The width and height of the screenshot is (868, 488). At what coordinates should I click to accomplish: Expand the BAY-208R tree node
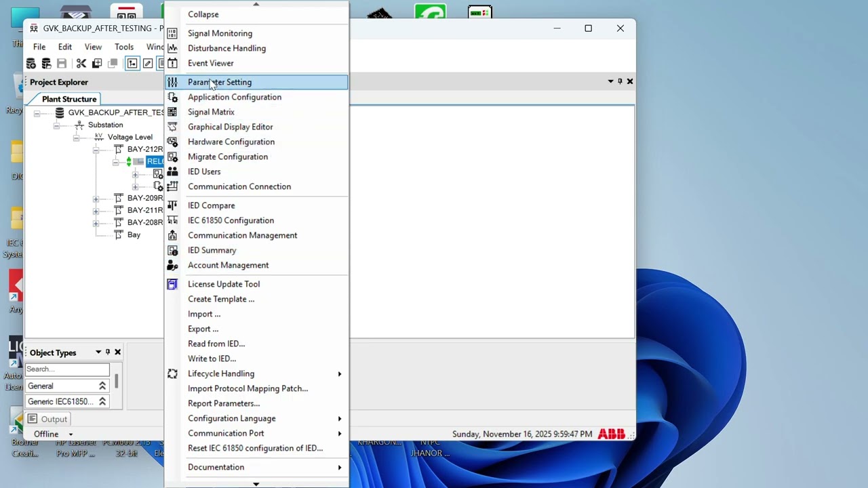[x=96, y=223]
